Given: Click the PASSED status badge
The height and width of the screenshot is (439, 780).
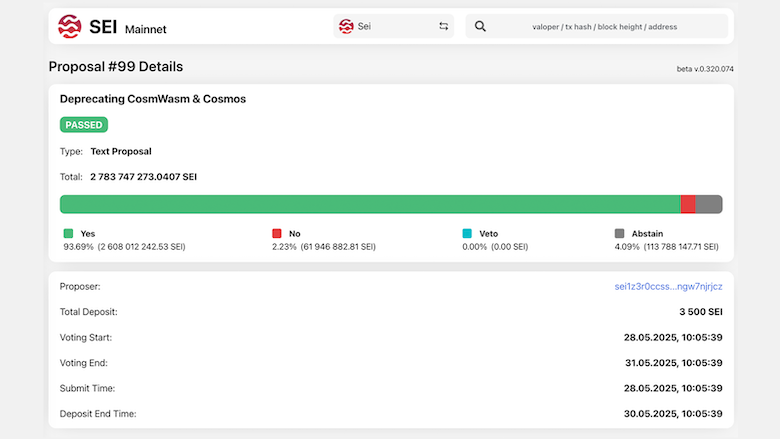Looking at the screenshot, I should (84, 125).
